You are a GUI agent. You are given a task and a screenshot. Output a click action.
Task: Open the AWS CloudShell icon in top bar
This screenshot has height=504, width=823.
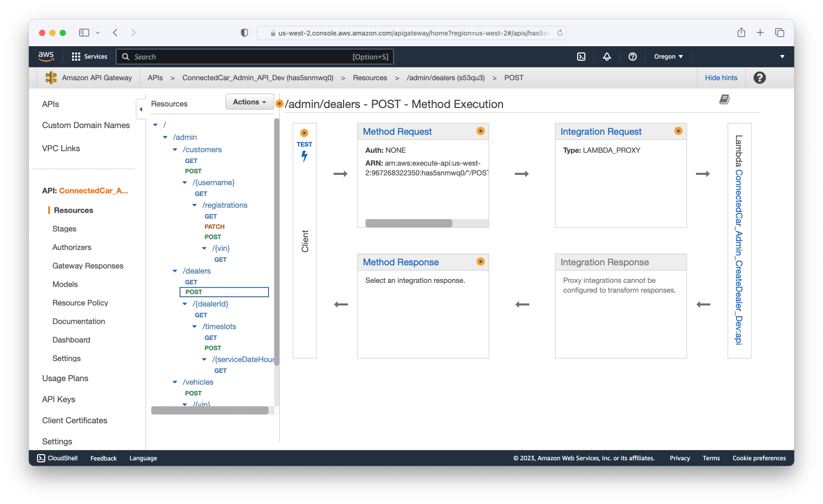tap(581, 57)
